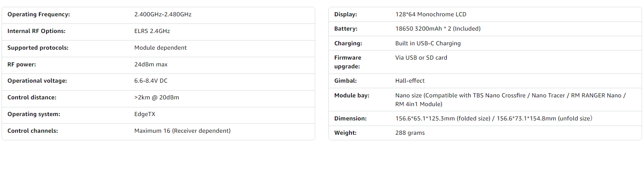
Task: Click the ELRS 2.4GHz value
Action: [152, 31]
